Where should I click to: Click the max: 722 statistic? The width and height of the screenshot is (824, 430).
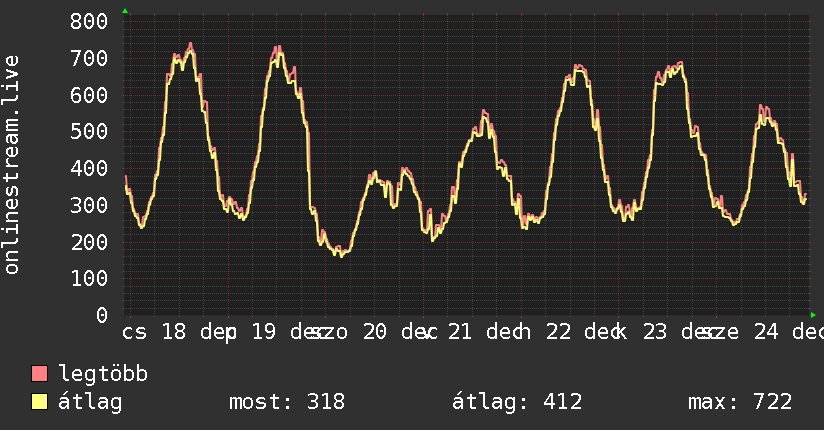point(740,402)
